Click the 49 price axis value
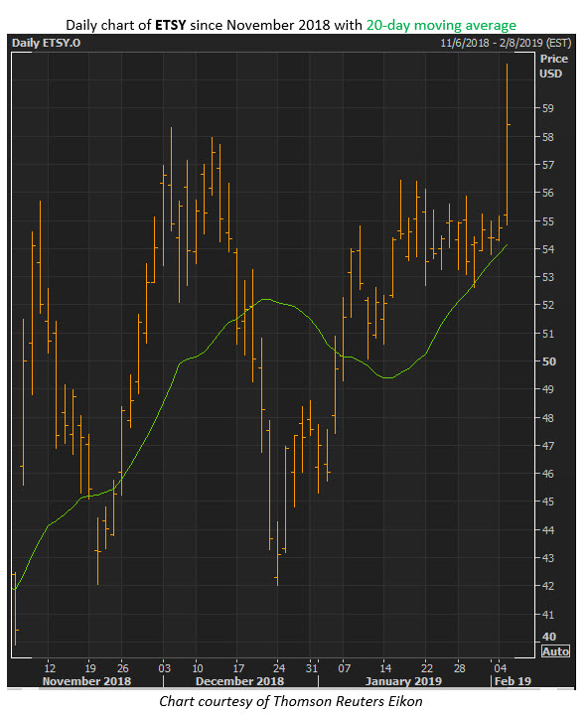588x717 pixels. tap(547, 389)
